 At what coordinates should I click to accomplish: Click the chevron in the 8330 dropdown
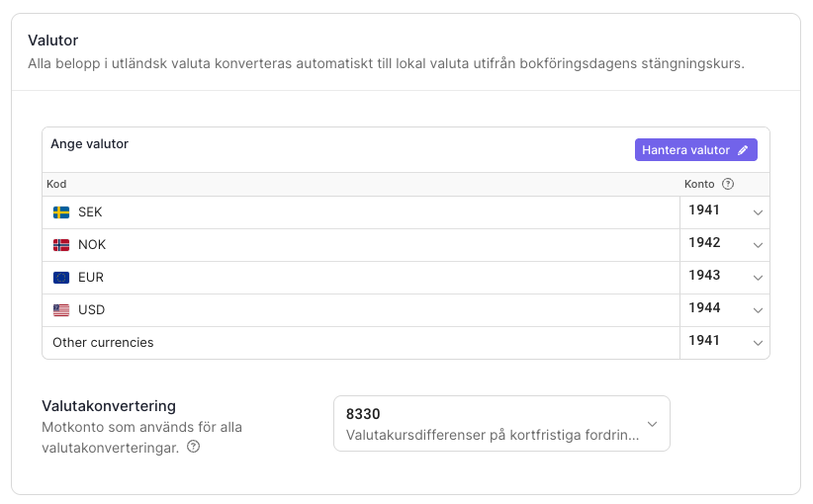click(652, 424)
